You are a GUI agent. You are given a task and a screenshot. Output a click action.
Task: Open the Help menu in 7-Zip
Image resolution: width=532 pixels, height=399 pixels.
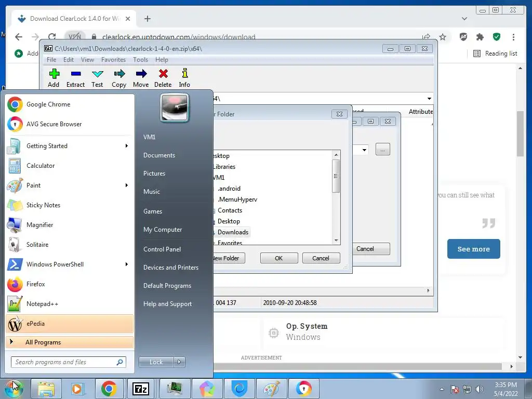(x=162, y=60)
